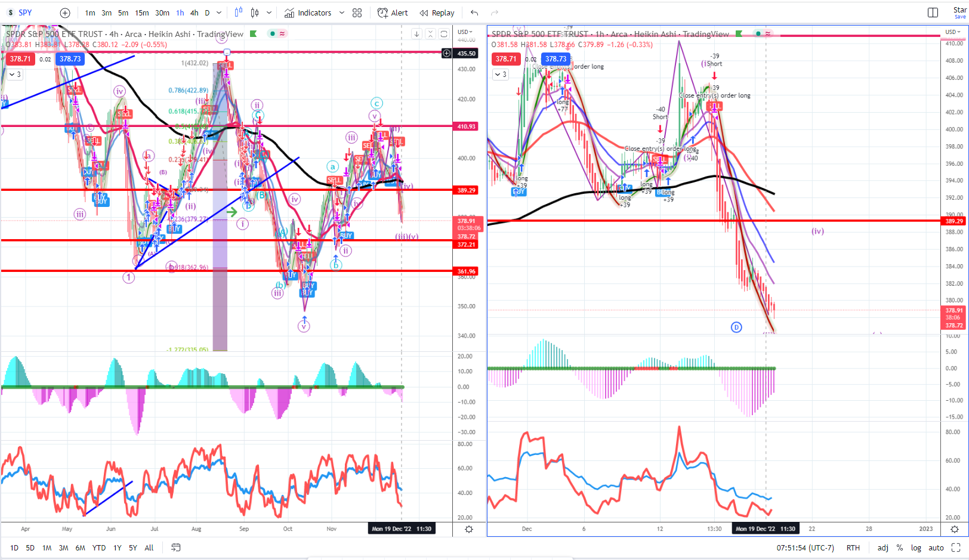This screenshot has height=560, width=969.
Task: Collapse the left chart pane icon
Action: coord(430,34)
